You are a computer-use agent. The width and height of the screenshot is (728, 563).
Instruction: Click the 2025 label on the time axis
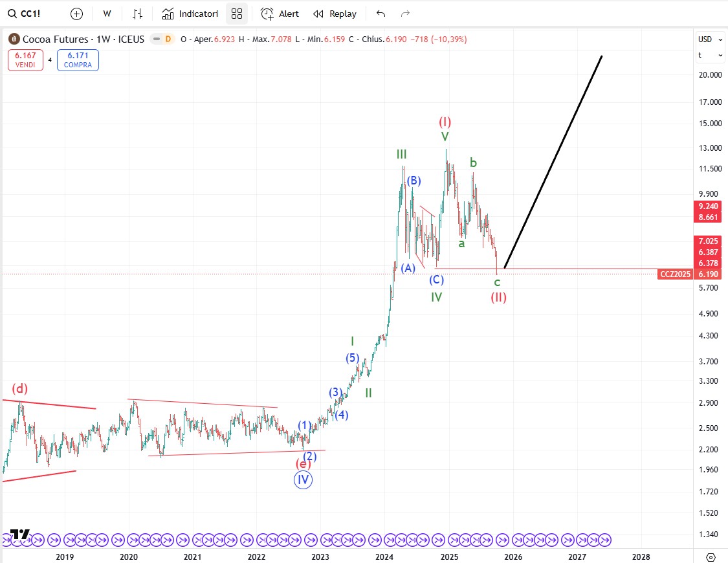(449, 557)
